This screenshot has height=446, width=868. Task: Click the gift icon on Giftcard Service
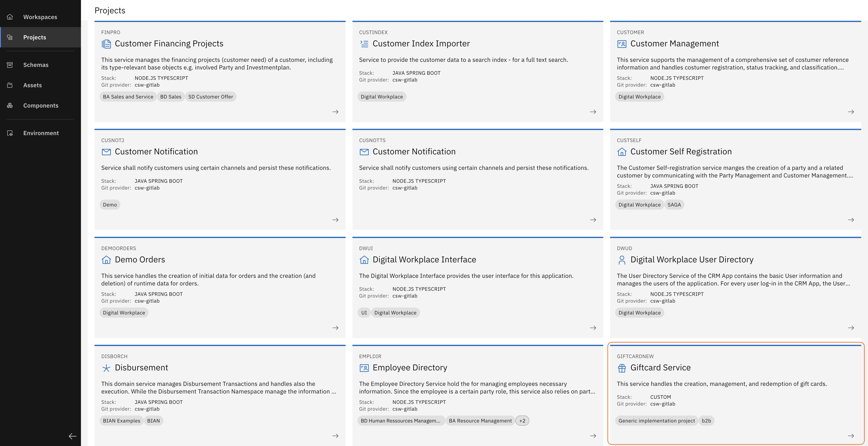coord(622,368)
